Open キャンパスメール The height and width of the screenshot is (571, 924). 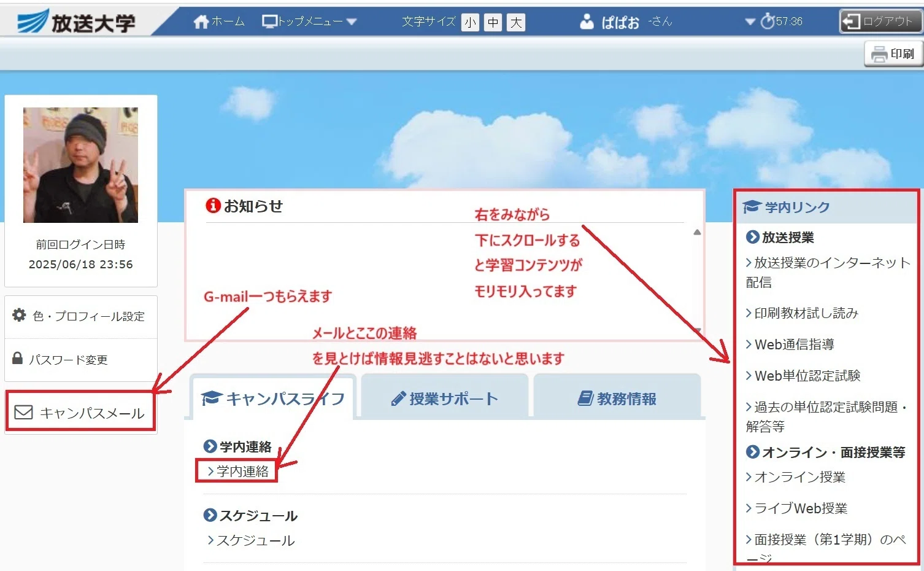coord(80,412)
